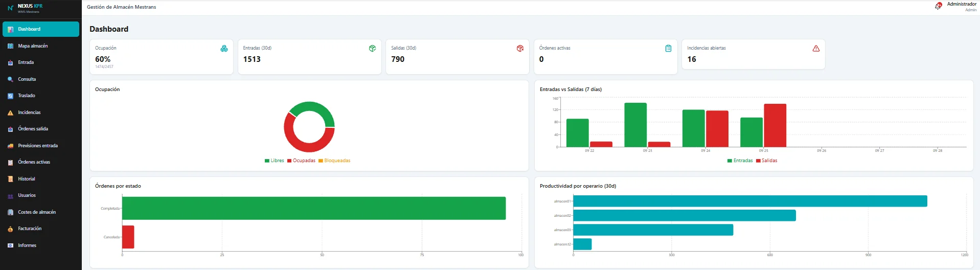
Task: Click the Salidas (30d) red box icon
Action: [520, 48]
